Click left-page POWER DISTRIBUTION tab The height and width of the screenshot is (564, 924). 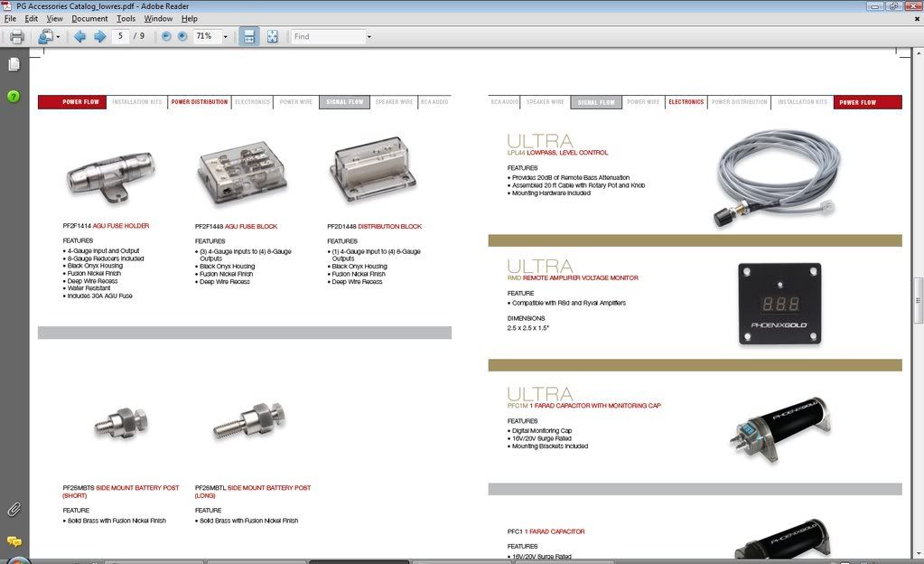pos(200,102)
